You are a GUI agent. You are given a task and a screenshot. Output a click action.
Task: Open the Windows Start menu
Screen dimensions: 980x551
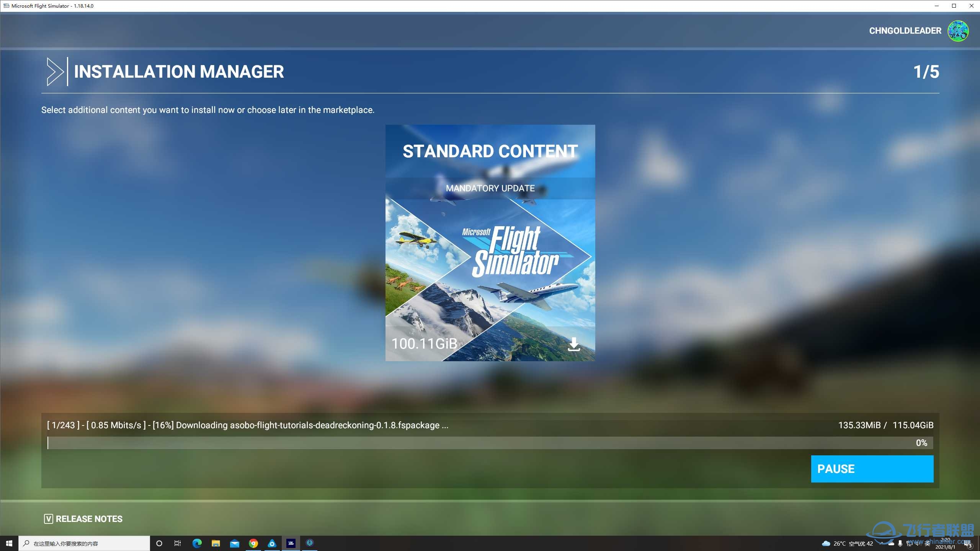9,543
